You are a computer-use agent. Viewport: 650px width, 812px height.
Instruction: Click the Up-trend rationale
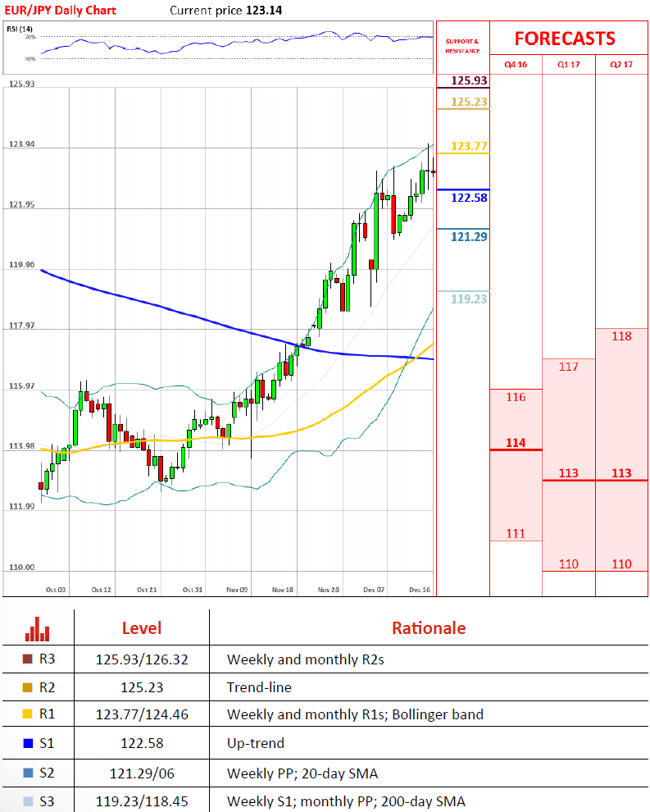256,743
